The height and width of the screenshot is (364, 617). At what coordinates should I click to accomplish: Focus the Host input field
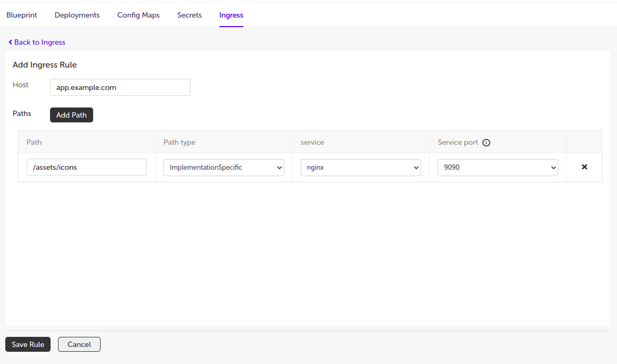(x=120, y=87)
